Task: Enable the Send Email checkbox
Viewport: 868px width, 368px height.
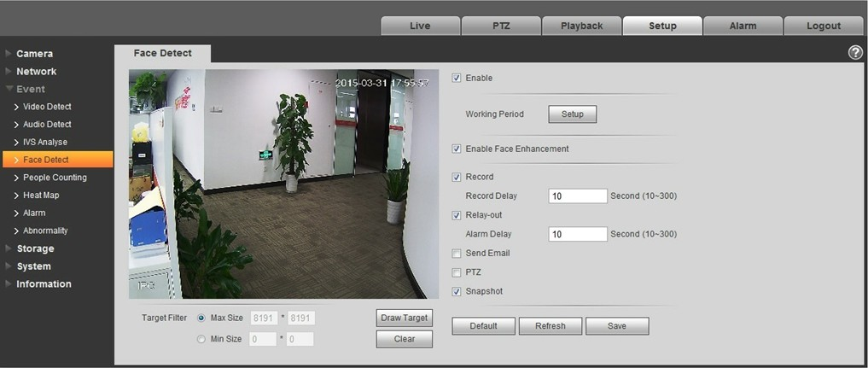Action: point(457,254)
